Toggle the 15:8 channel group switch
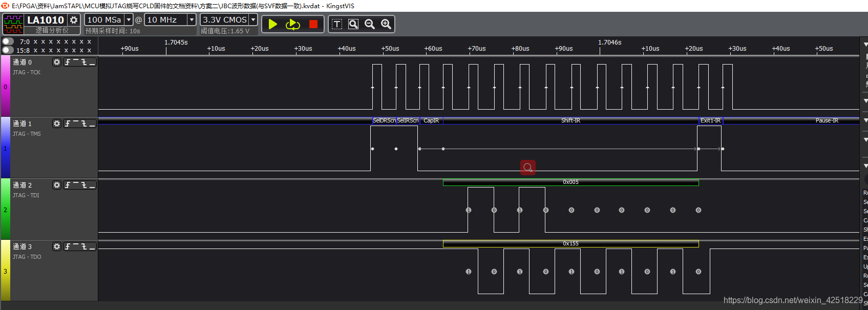Screen dimensions: 868x310 (x=8, y=50)
